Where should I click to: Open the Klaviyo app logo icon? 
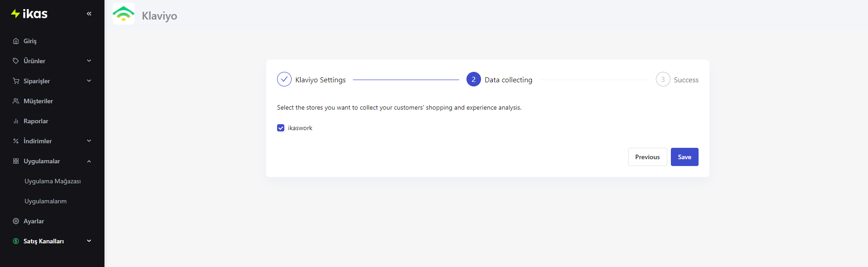tap(124, 14)
